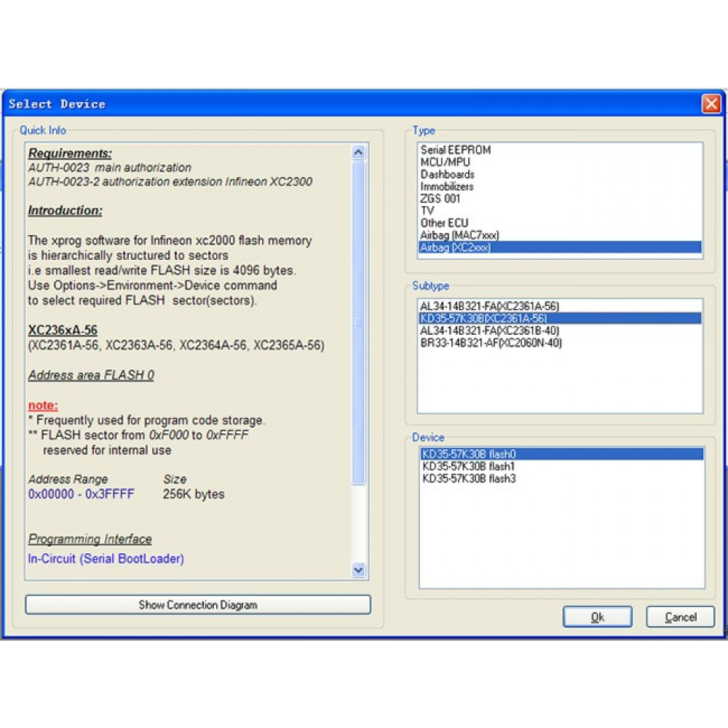Select Other ECU type
The image size is (728, 728).
click(x=445, y=223)
